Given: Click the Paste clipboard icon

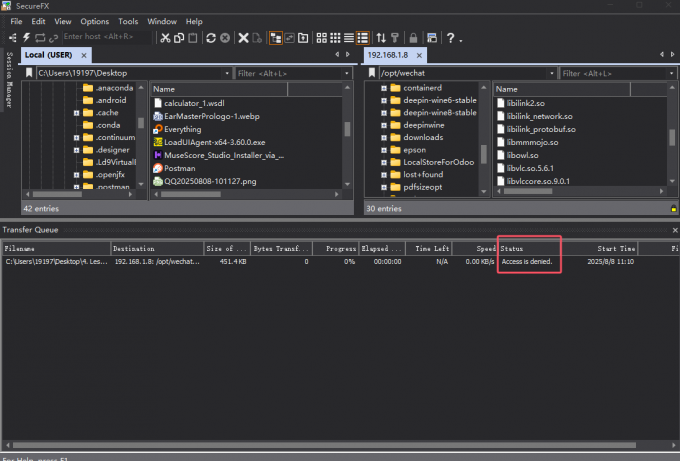Looking at the screenshot, I should 193,38.
